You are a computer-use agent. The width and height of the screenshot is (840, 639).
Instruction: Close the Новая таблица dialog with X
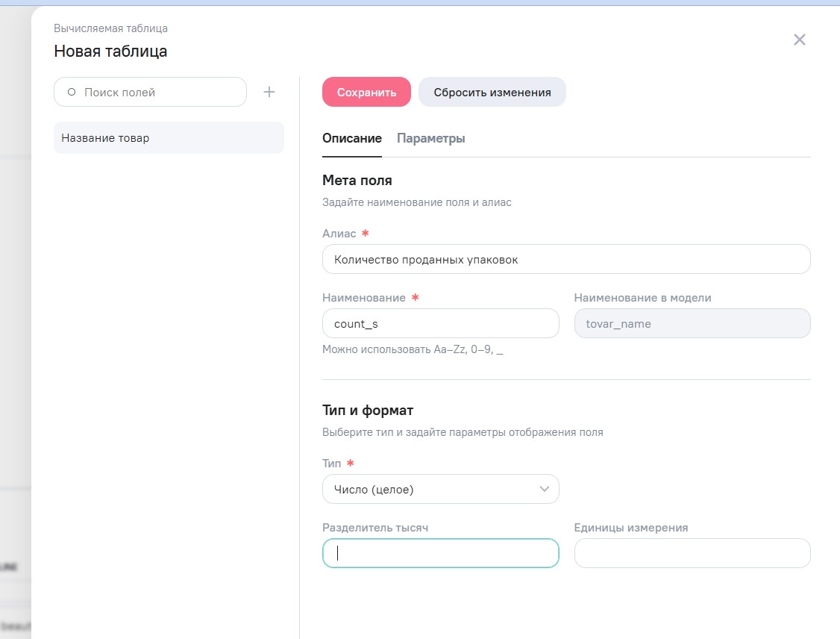pos(799,40)
